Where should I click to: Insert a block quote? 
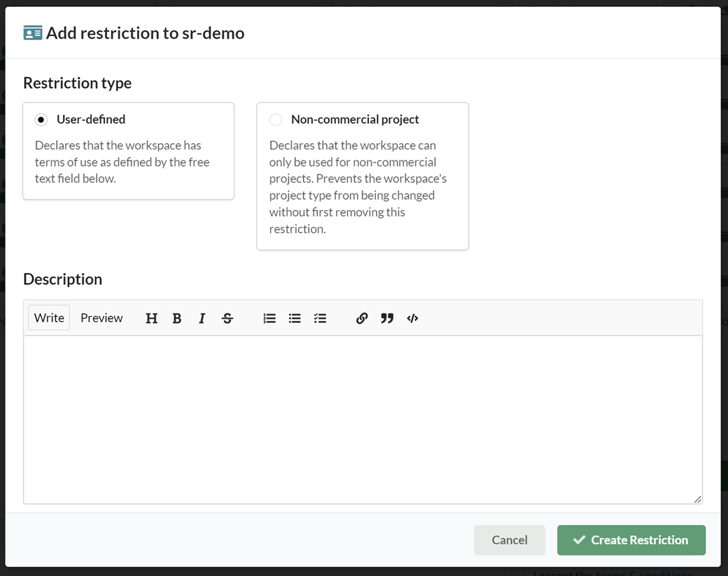387,318
